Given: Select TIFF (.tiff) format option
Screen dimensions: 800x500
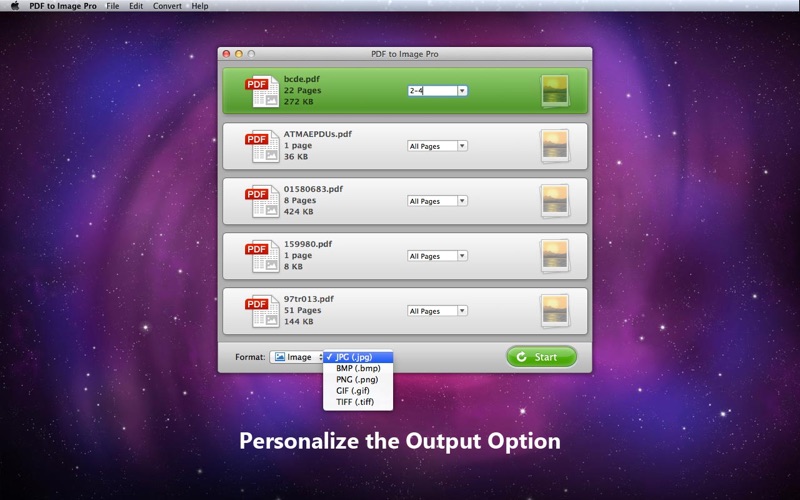Looking at the screenshot, I should tap(358, 402).
